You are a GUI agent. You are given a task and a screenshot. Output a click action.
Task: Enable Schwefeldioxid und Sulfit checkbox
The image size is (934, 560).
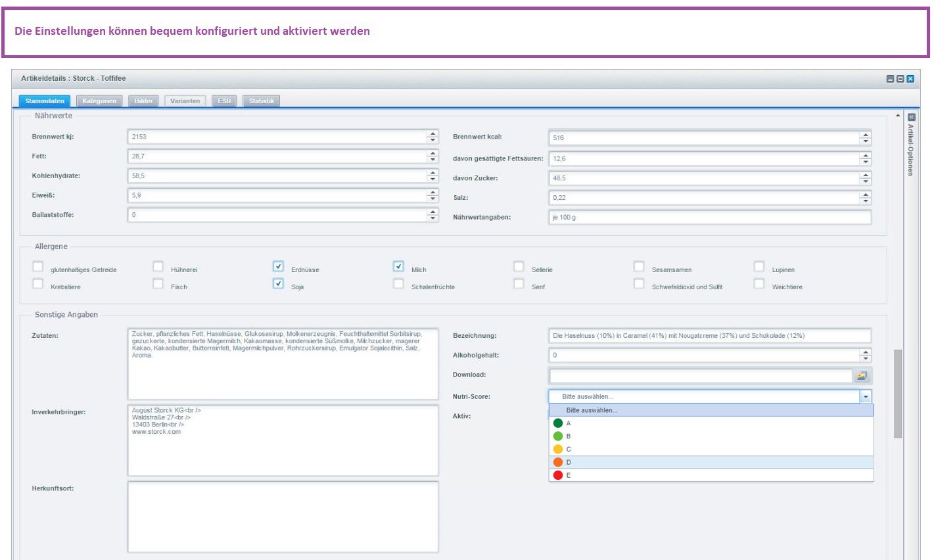(639, 284)
